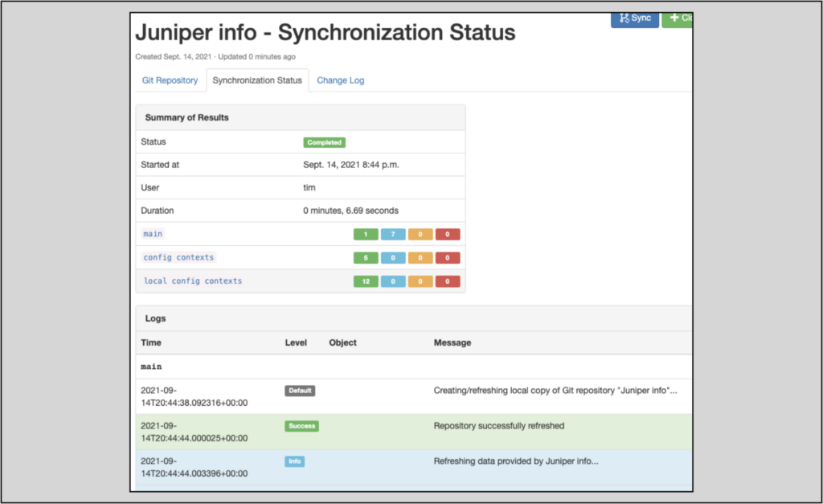Screen dimensions: 823x504
Task: Click the orange badge beside config contexts
Action: pos(420,257)
